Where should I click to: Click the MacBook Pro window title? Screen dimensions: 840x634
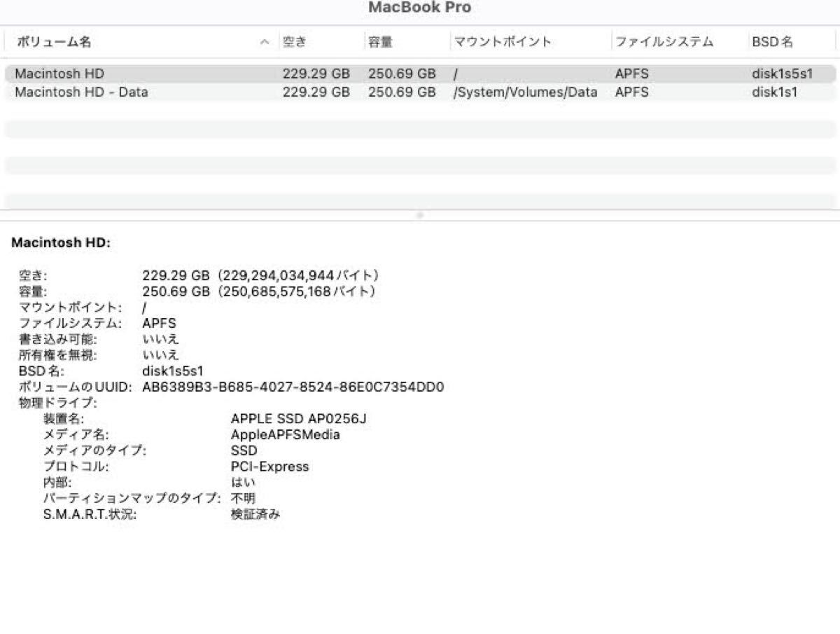(x=420, y=8)
